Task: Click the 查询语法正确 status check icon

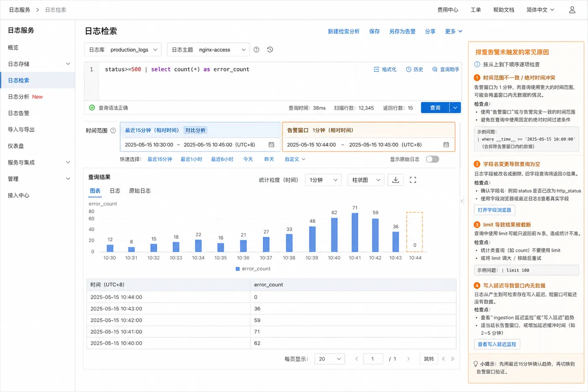Action: 92,108
